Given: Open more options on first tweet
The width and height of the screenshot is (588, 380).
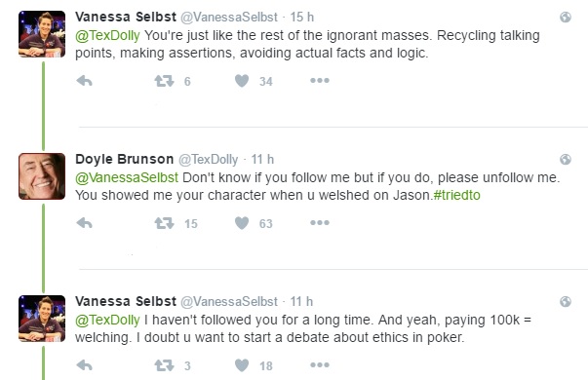Looking at the screenshot, I should click(320, 80).
